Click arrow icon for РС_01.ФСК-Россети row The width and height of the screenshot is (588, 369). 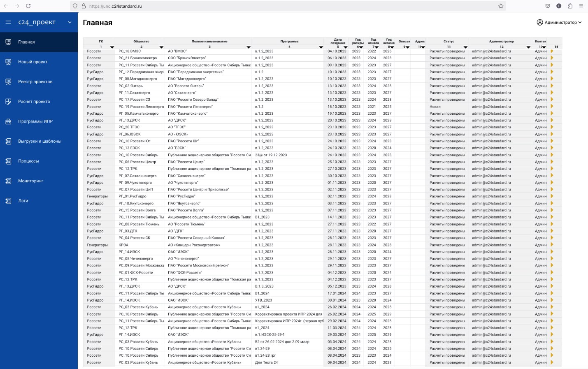point(552,272)
